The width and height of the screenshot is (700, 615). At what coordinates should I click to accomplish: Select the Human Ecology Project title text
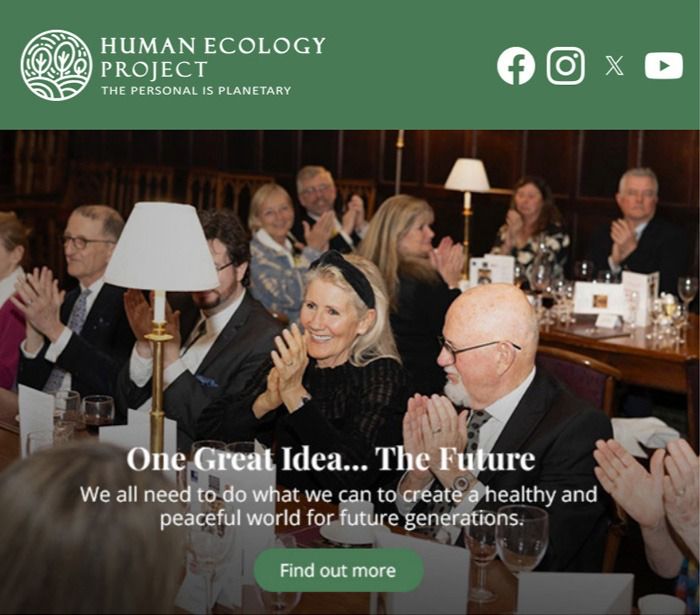click(x=212, y=57)
